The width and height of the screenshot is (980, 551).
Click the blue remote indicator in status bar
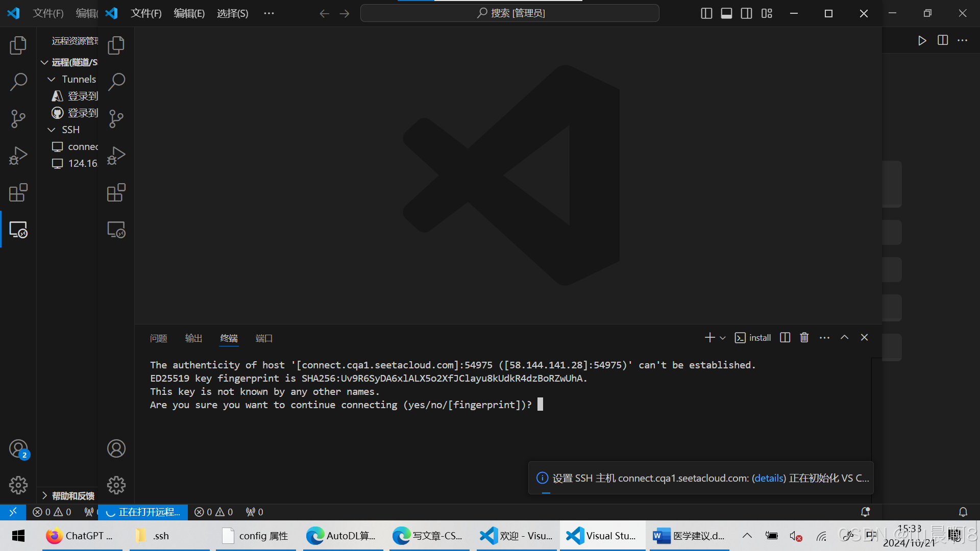(13, 512)
